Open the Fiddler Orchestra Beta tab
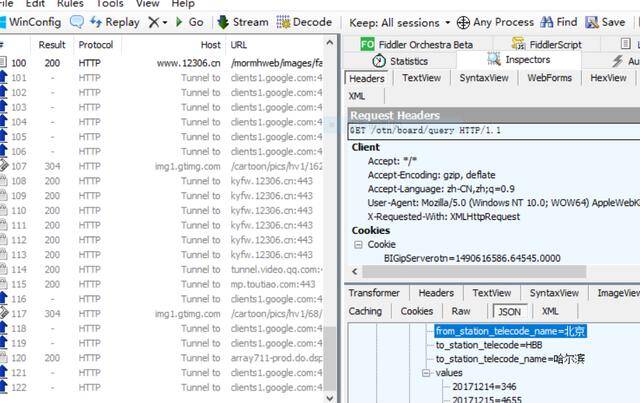The width and height of the screenshot is (640, 403). pyautogui.click(x=417, y=45)
